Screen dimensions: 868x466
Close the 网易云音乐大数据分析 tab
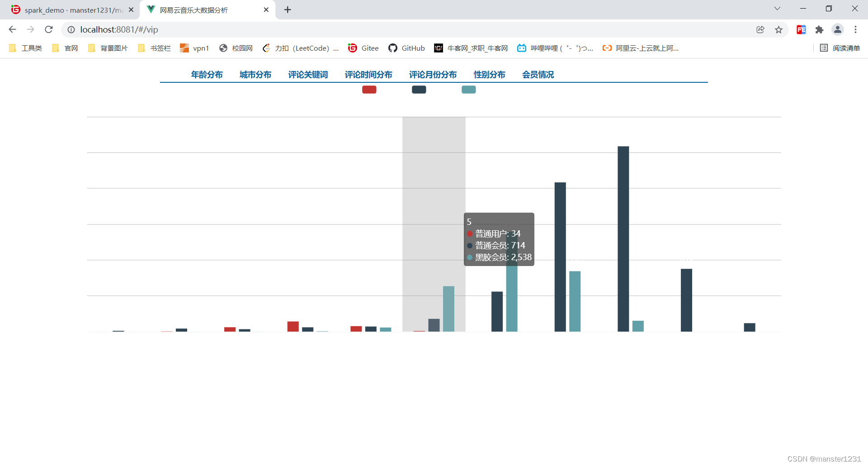pos(266,10)
